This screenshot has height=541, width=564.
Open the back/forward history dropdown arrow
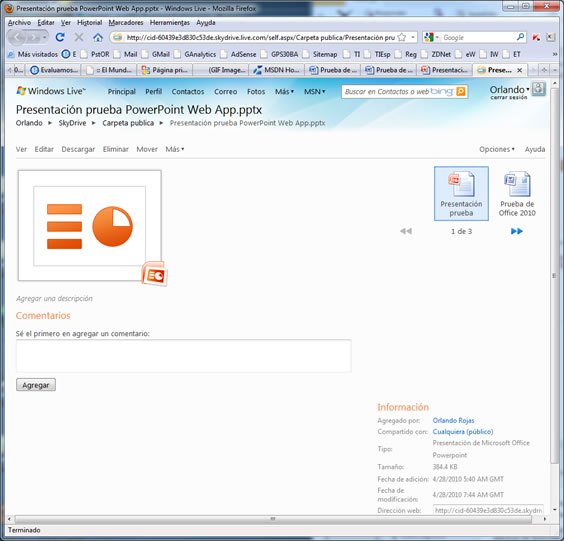pos(45,37)
